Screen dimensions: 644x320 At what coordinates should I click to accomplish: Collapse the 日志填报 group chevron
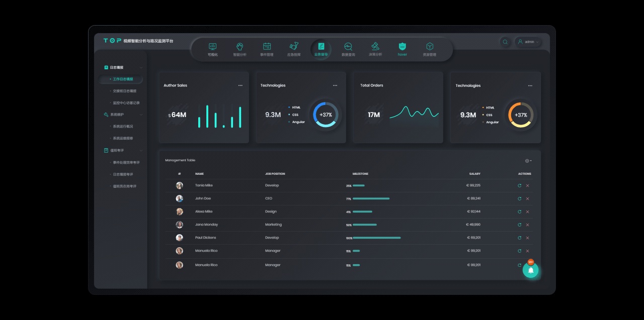141,67
